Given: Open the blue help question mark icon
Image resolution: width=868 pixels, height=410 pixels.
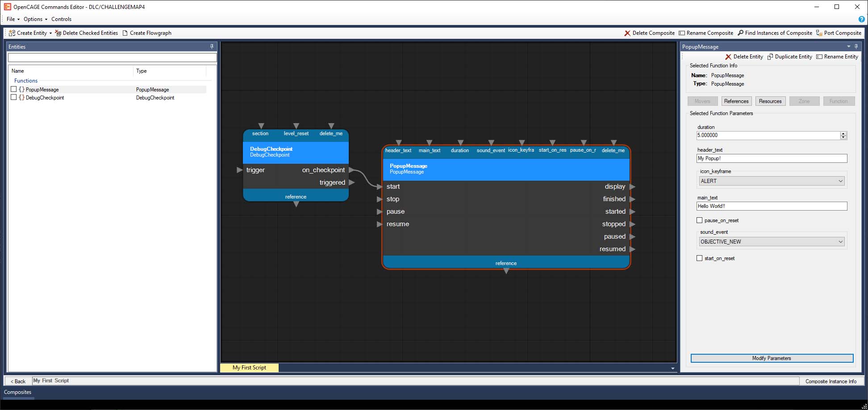Looking at the screenshot, I should point(861,19).
